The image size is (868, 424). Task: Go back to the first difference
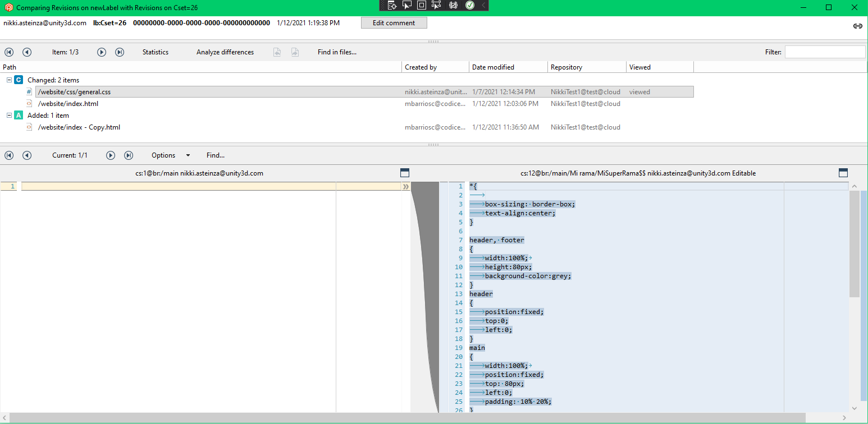(x=8, y=155)
